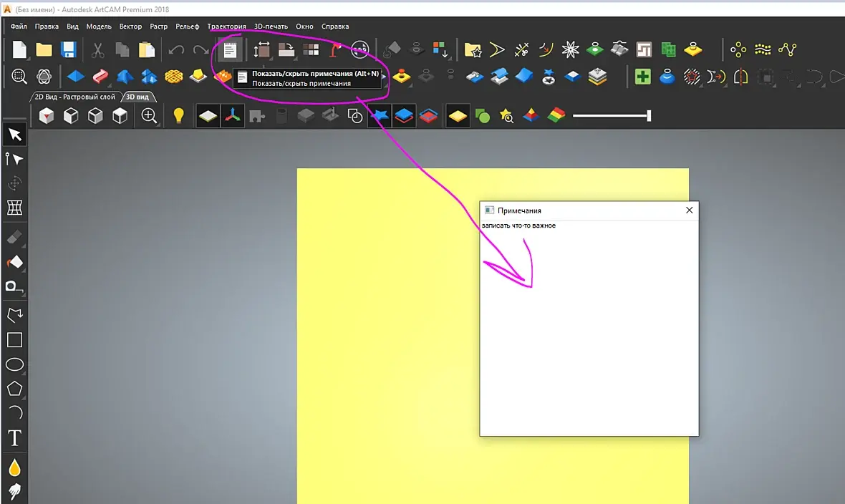Paste from clipboard icon in top toolbar
845x504 pixels.
[147, 49]
